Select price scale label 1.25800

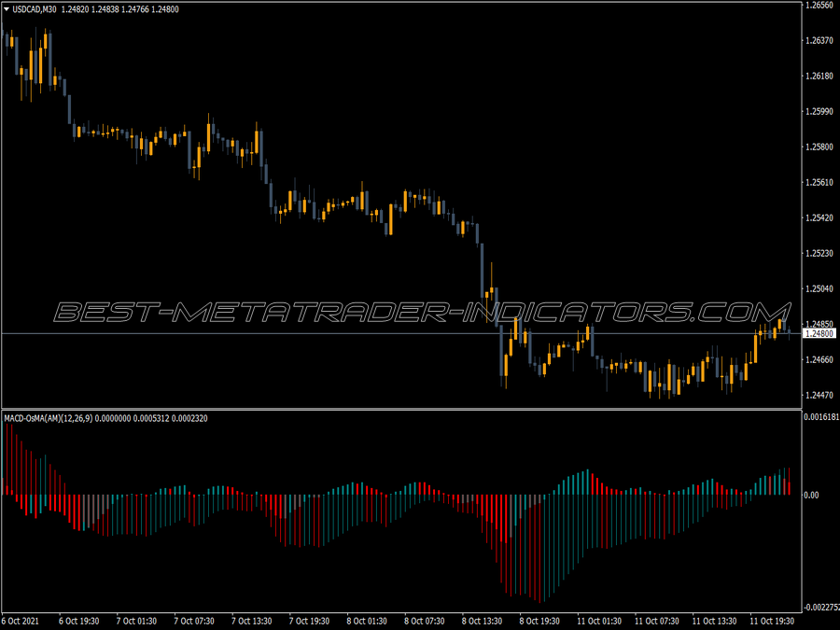819,147
